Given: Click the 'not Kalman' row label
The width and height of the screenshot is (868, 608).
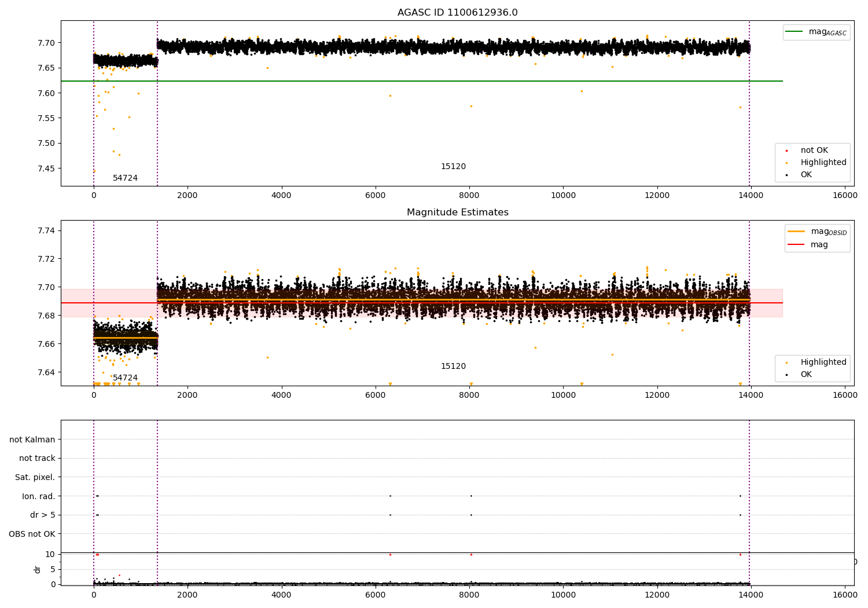Looking at the screenshot, I should click(32, 440).
